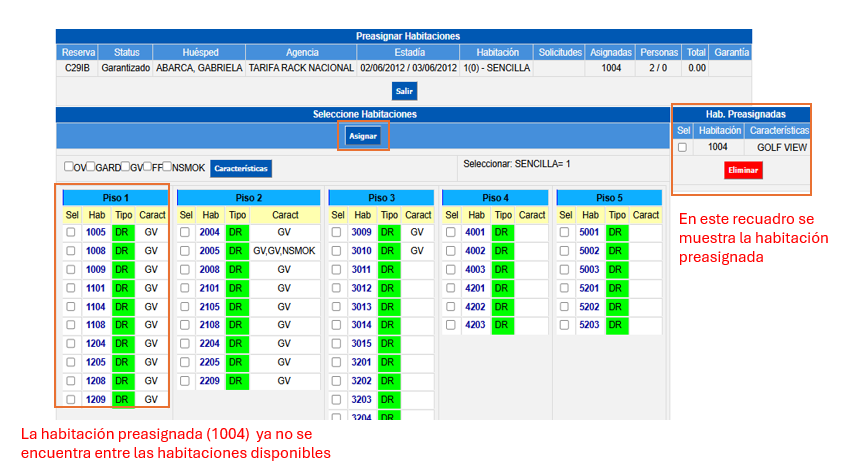The width and height of the screenshot is (851, 464).
Task: Click the Salir button
Action: tap(404, 91)
